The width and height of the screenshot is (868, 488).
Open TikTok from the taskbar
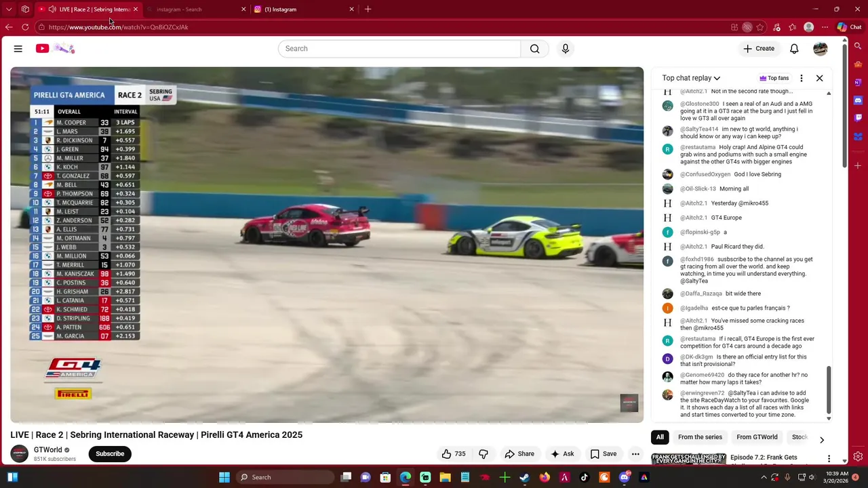[584, 477]
